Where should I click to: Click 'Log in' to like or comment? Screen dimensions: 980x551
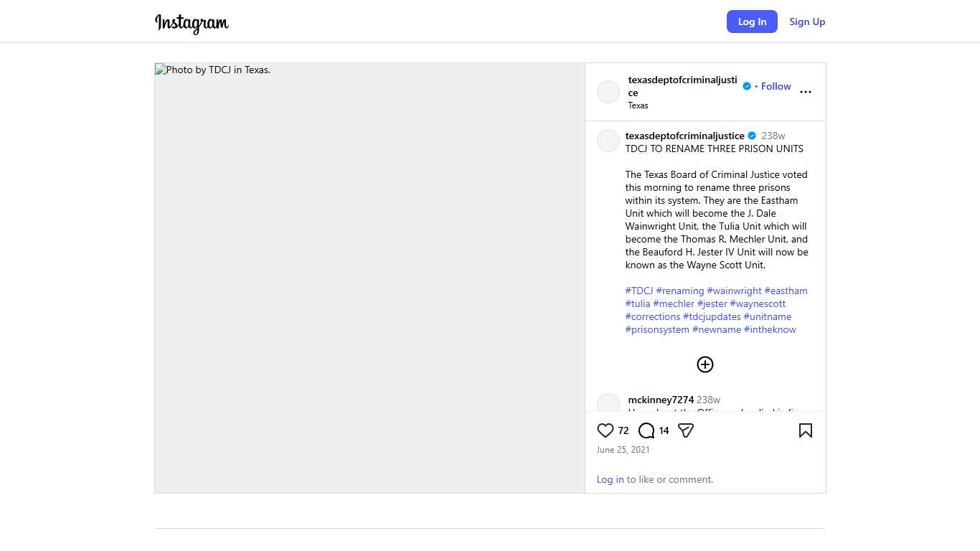610,479
